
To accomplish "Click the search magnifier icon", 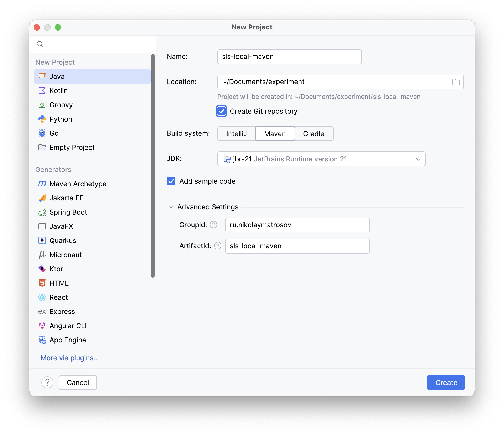I will 40,44.
